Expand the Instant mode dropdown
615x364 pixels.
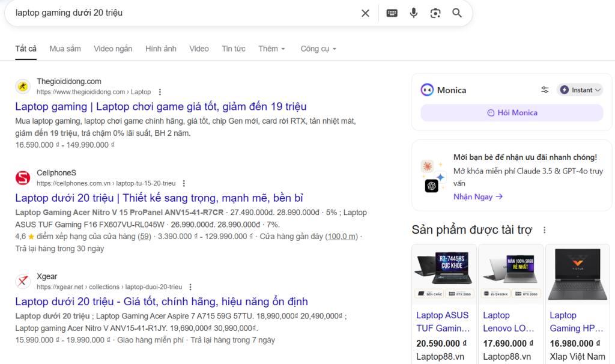tap(580, 90)
